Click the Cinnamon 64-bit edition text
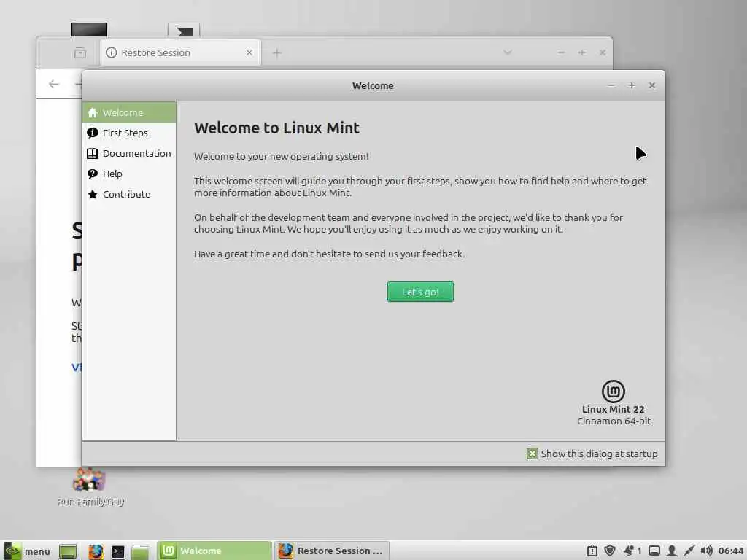The height and width of the screenshot is (560, 747). click(614, 421)
